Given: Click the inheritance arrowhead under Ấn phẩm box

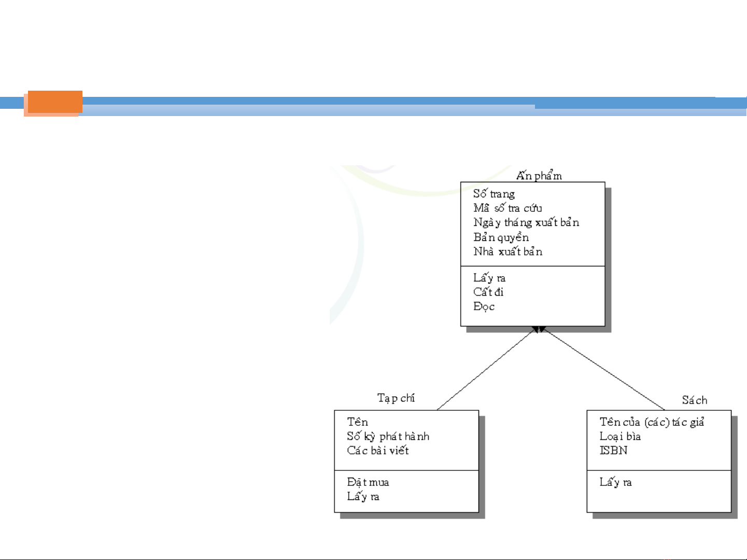Looking at the screenshot, I should tap(538, 329).
